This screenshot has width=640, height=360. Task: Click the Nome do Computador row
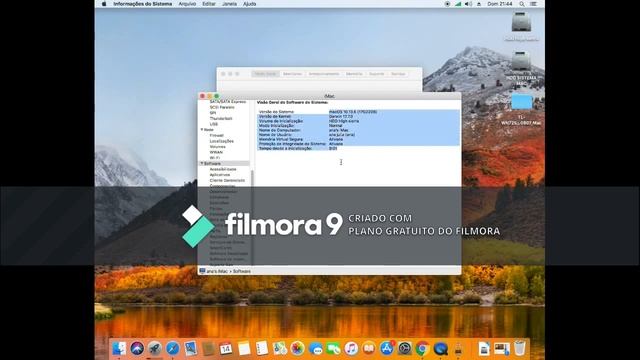358,130
